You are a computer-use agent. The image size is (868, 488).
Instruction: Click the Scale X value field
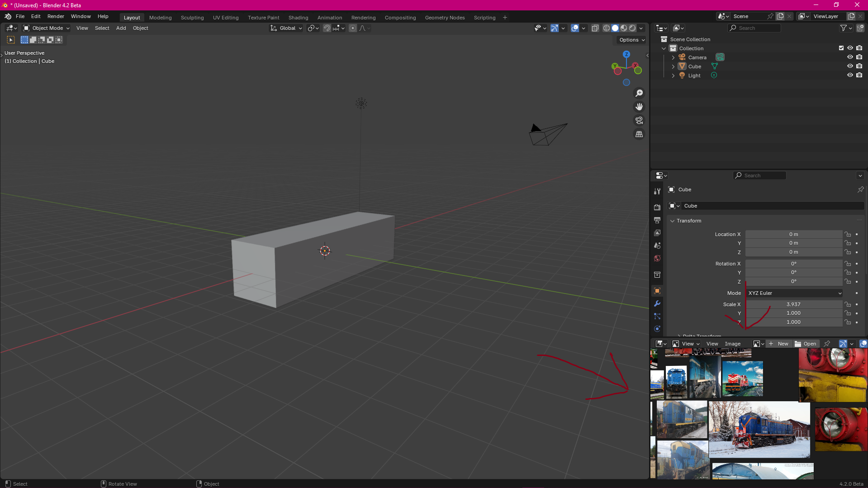[x=794, y=304]
